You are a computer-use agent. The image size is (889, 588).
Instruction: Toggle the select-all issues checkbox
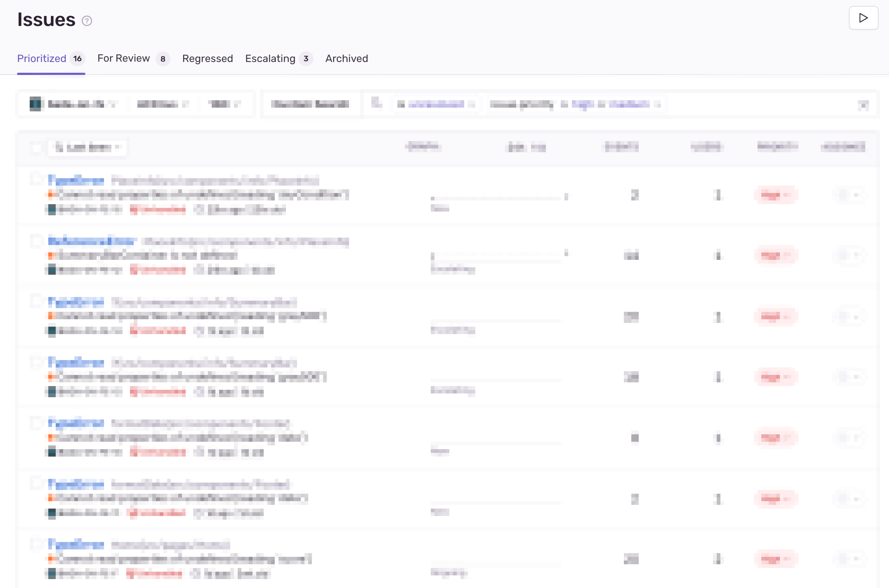(x=36, y=148)
